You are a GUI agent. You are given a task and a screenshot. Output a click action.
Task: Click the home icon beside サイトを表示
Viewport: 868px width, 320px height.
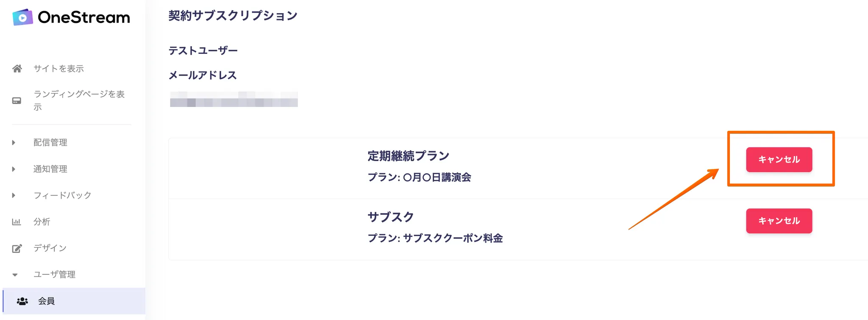(17, 69)
